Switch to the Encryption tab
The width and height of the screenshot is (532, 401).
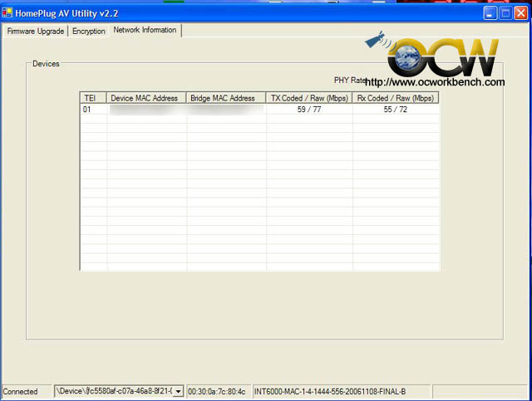tap(89, 32)
